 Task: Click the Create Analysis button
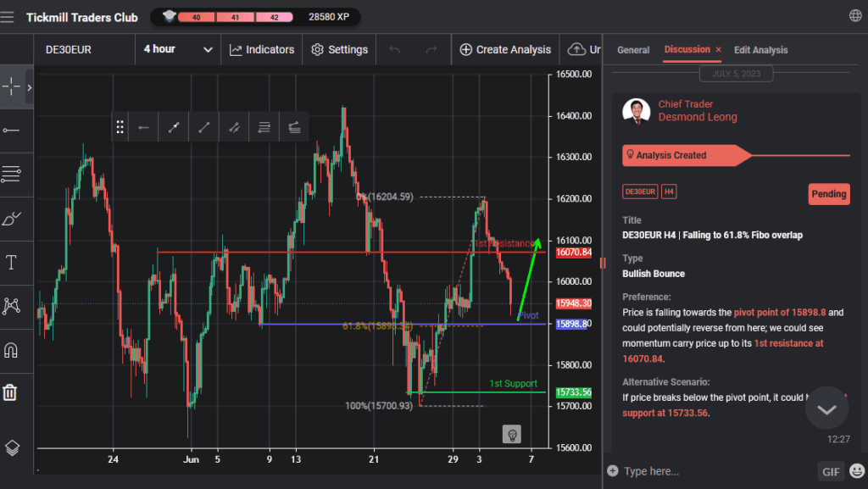tap(505, 49)
